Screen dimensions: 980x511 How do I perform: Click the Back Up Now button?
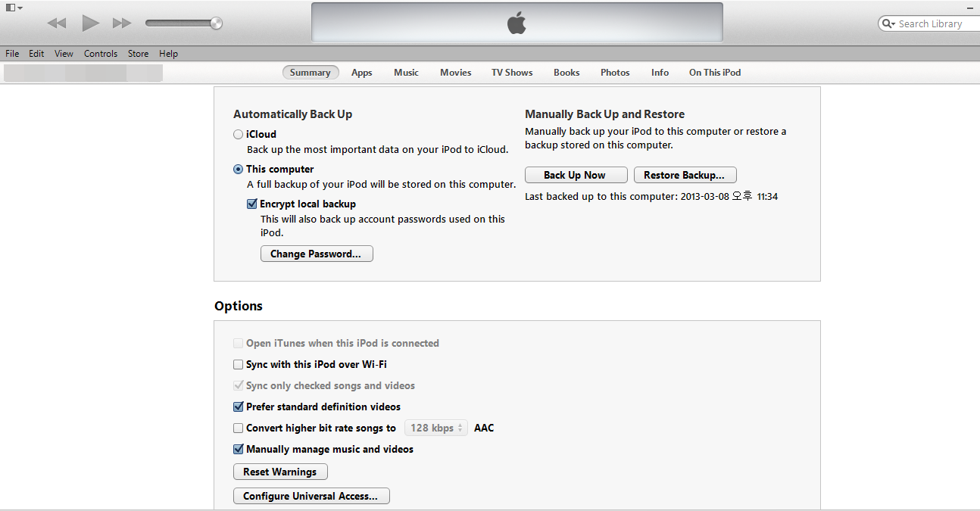(x=576, y=176)
